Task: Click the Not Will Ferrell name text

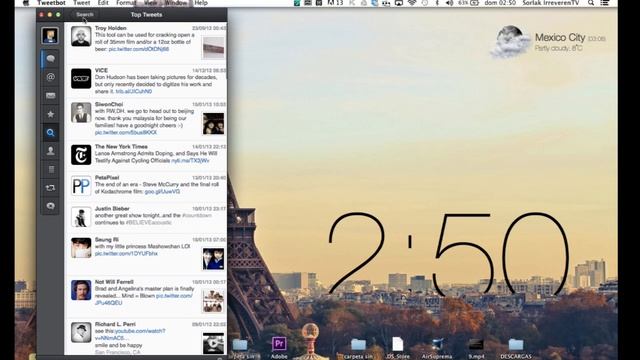Action: pos(114,282)
